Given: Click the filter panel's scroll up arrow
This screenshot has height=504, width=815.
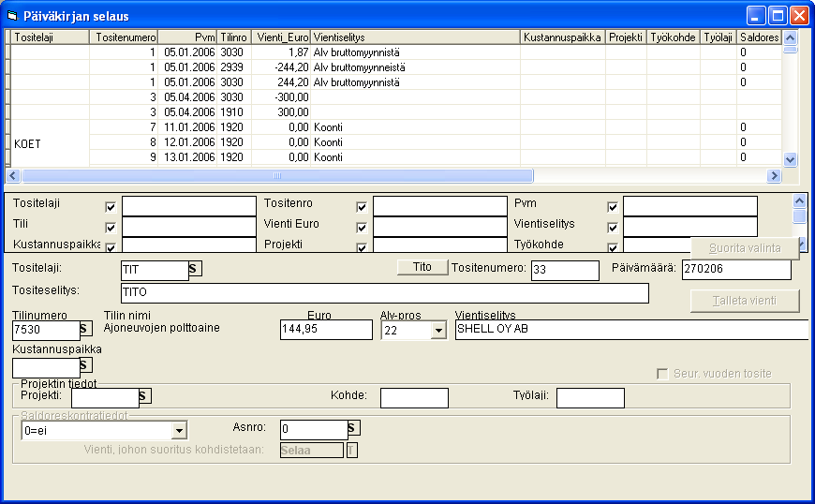Looking at the screenshot, I should tap(799, 200).
